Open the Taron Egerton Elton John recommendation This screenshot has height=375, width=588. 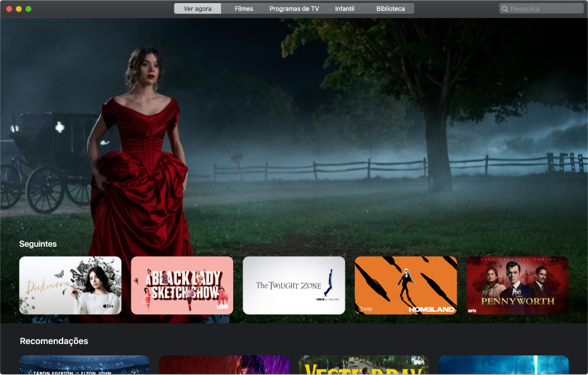85,365
